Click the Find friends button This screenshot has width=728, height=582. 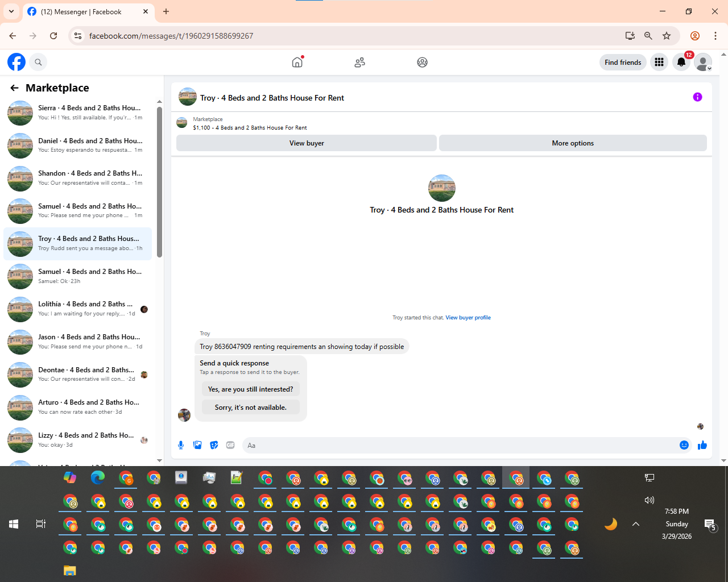[623, 62]
